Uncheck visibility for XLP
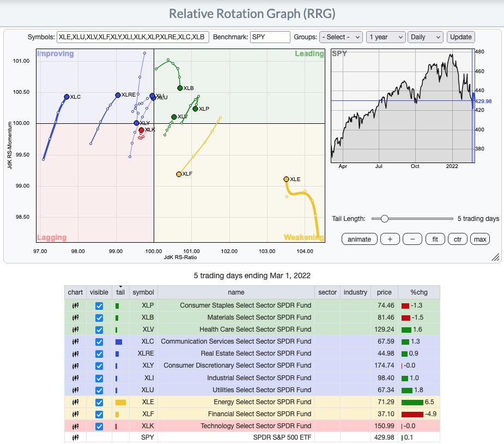This screenshot has width=504, height=444. 99,305
